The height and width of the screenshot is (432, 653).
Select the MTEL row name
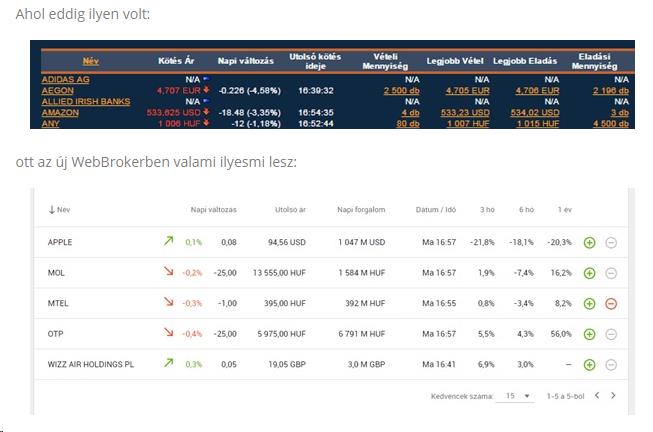click(x=58, y=303)
